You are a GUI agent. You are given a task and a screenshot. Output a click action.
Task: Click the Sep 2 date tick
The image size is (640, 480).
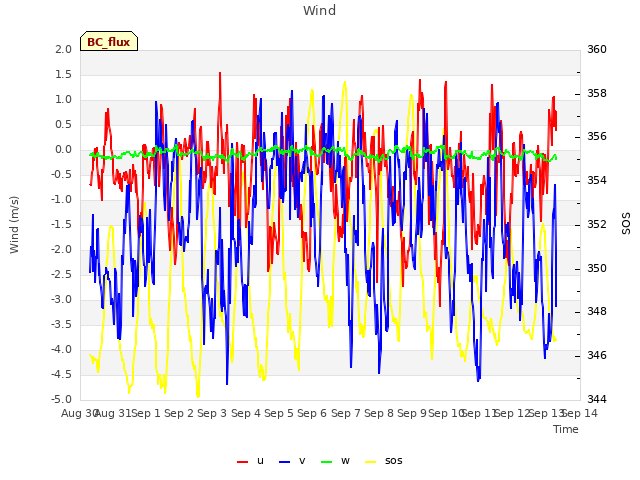pos(179,413)
